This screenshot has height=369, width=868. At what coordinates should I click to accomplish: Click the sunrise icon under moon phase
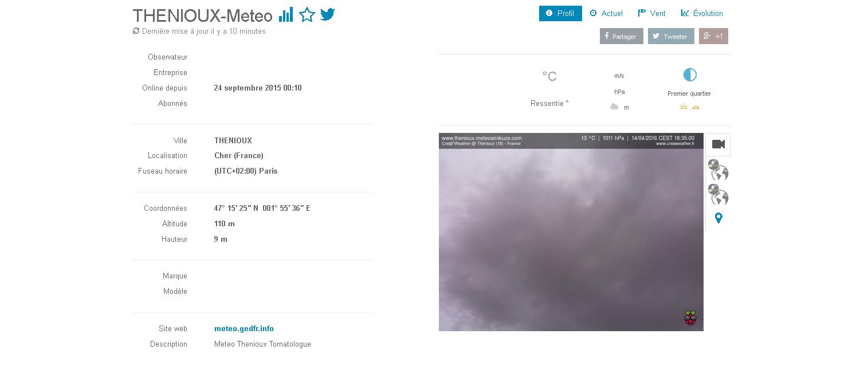tap(683, 107)
